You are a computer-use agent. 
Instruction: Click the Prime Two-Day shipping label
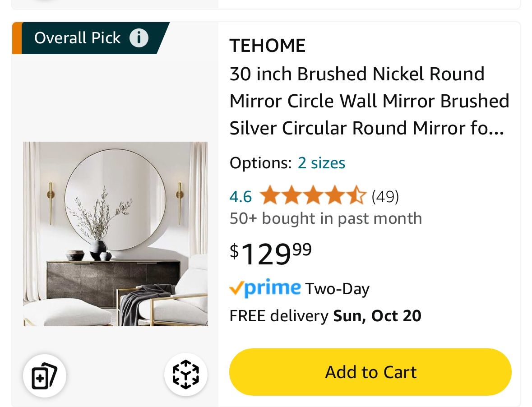pos(300,287)
